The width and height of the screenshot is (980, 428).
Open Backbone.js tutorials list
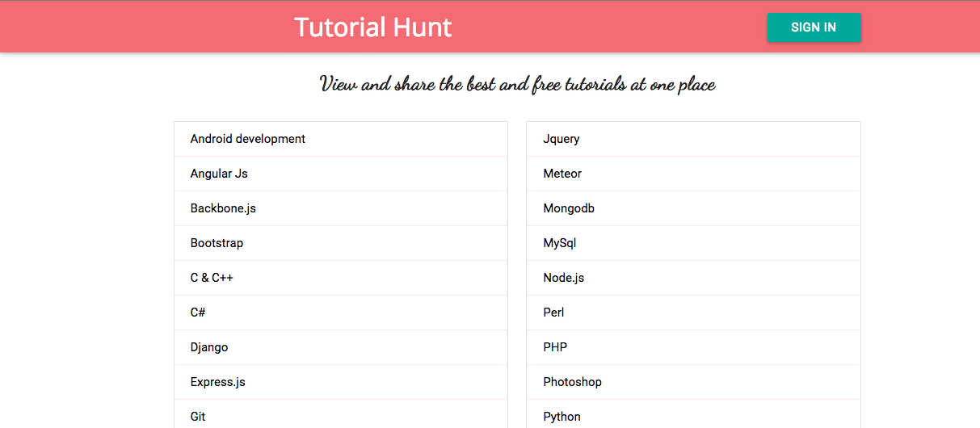[x=341, y=208]
